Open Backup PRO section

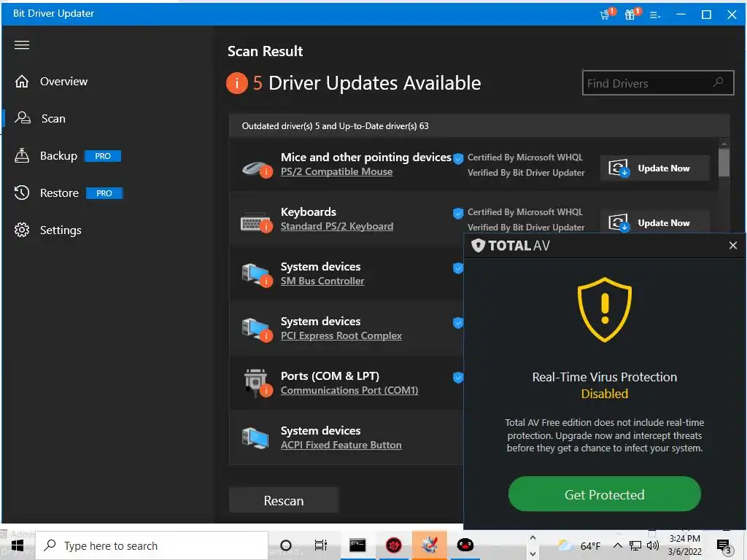pyautogui.click(x=58, y=156)
